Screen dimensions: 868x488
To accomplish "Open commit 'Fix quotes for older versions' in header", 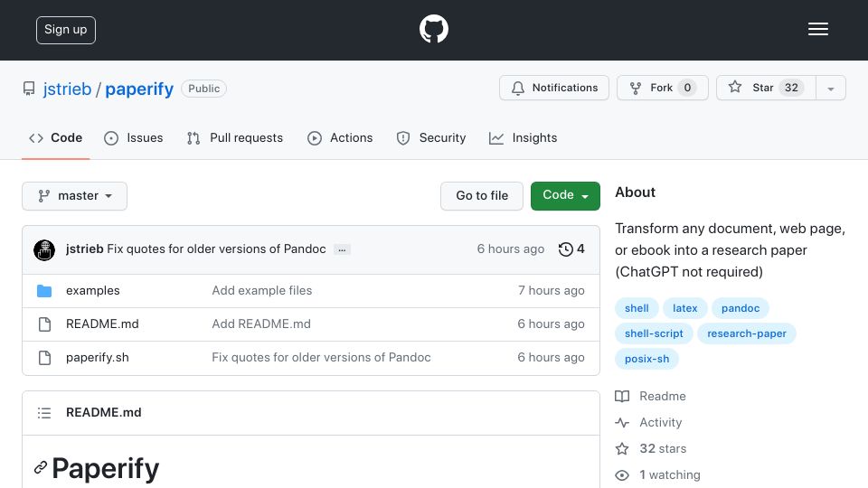I will tap(216, 249).
